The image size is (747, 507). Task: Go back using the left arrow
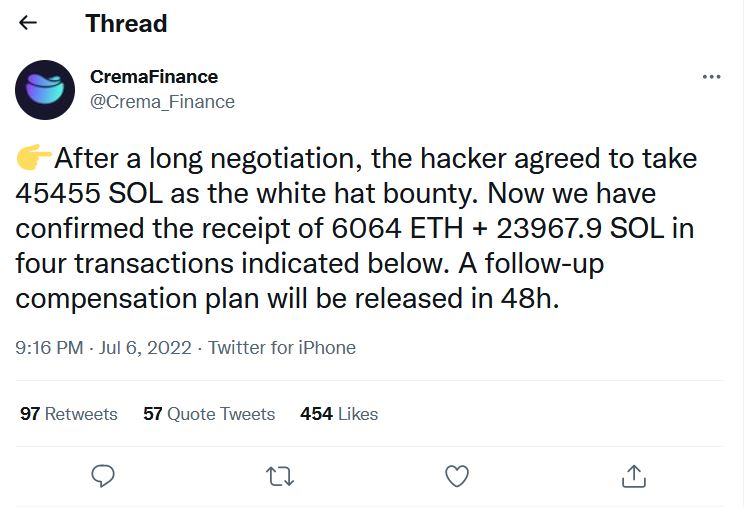point(28,22)
